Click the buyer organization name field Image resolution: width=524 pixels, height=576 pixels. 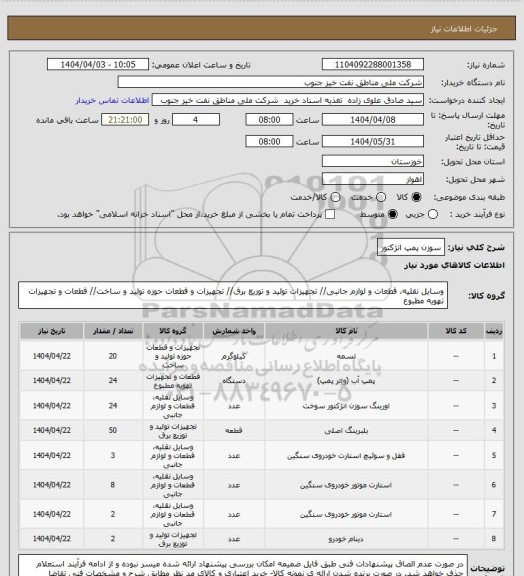(270, 82)
